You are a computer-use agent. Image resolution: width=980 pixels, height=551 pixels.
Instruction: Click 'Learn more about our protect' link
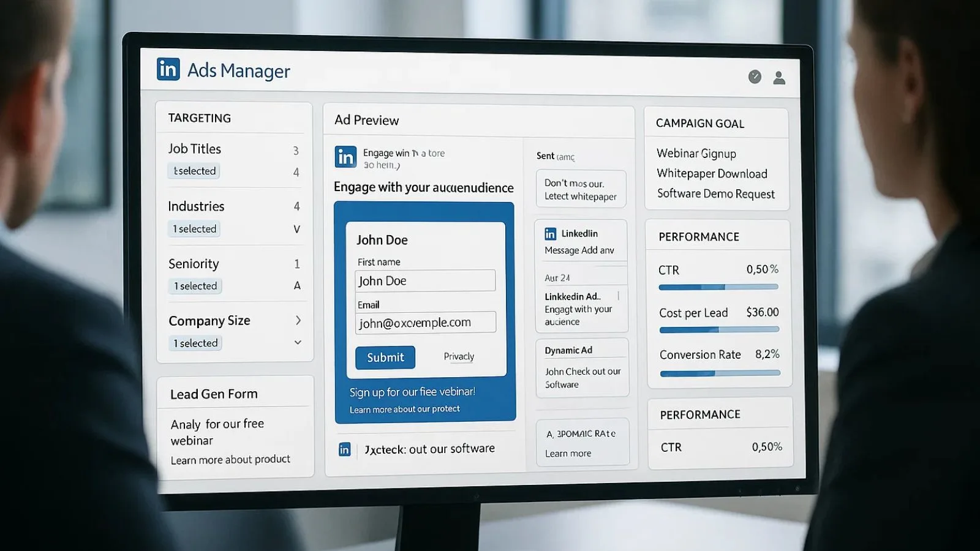(405, 409)
